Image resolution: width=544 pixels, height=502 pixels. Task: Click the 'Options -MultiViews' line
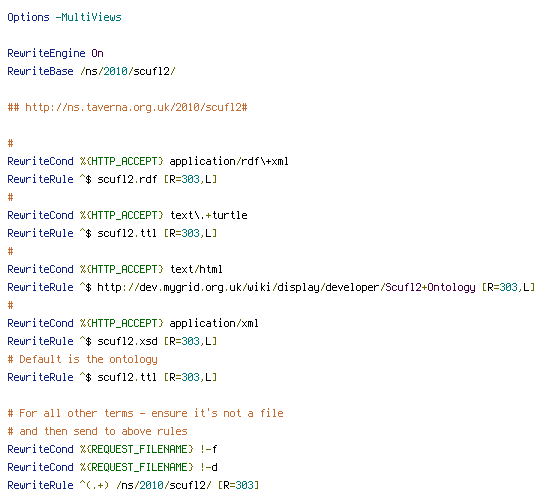(x=65, y=17)
